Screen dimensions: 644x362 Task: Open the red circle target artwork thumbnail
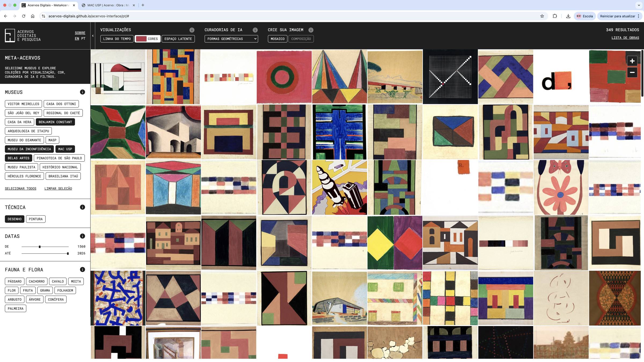coord(284,77)
